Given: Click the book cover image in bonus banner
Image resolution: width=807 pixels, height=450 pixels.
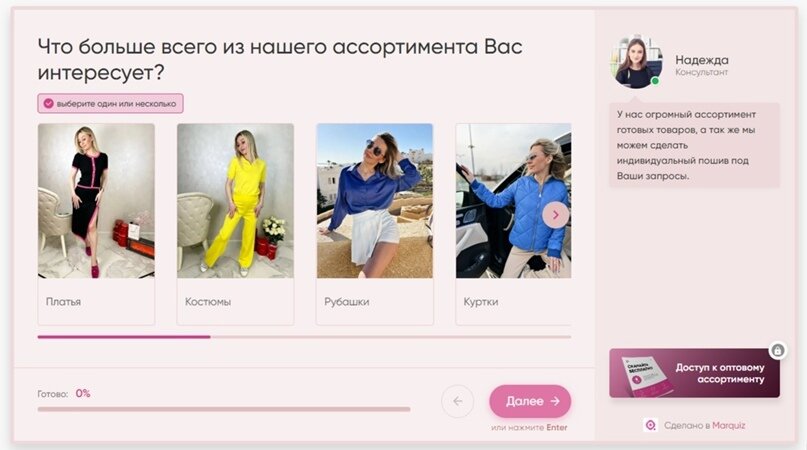Looking at the screenshot, I should coord(645,375).
